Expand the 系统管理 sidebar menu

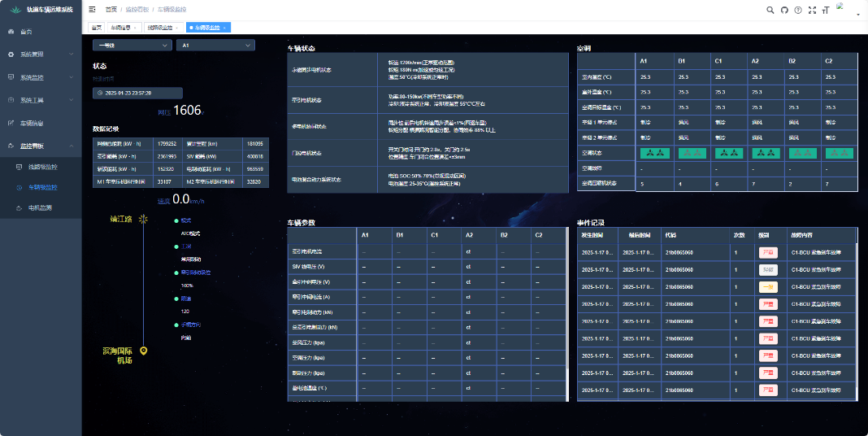41,54
